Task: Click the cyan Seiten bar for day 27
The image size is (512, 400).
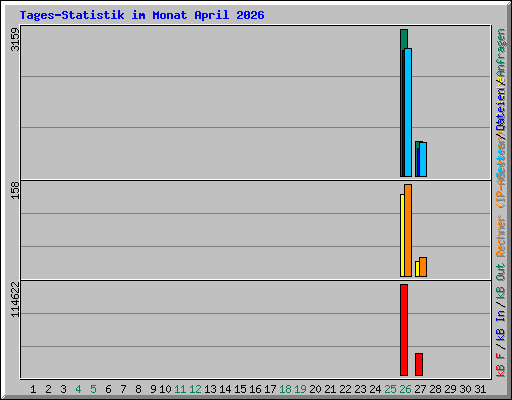Action: click(423, 159)
